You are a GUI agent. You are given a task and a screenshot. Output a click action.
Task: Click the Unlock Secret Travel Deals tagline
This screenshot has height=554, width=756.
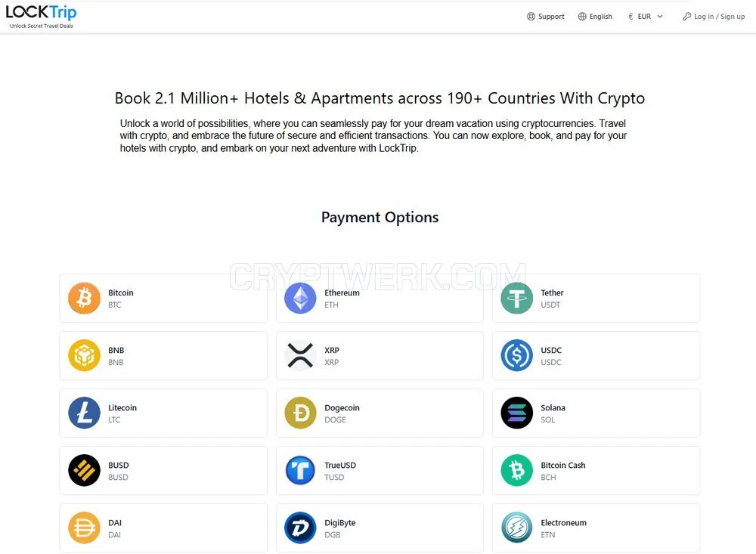coord(42,26)
